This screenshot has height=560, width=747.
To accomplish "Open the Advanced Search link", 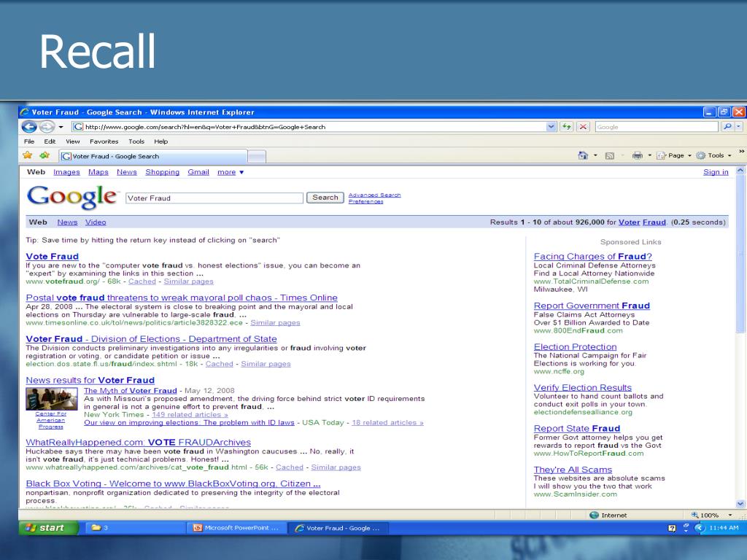I will [x=374, y=195].
